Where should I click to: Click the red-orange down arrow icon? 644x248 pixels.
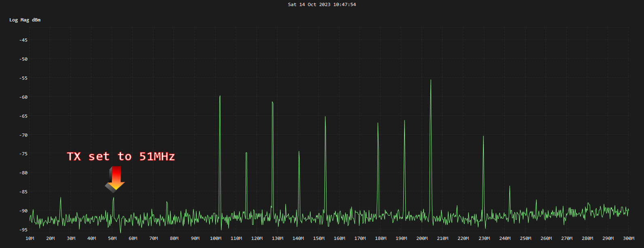115,178
